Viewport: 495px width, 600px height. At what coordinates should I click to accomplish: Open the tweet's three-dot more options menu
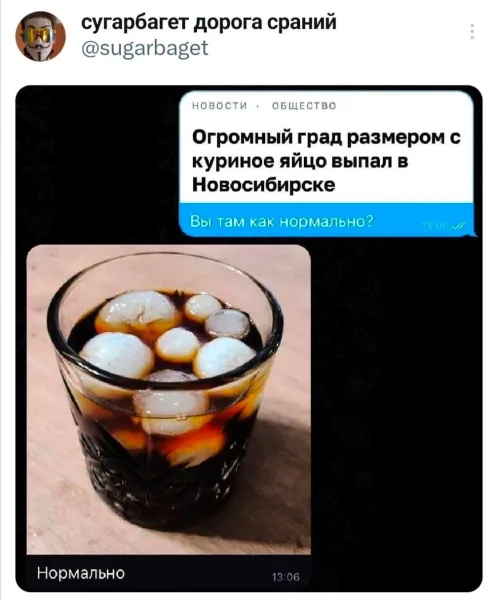click(472, 31)
